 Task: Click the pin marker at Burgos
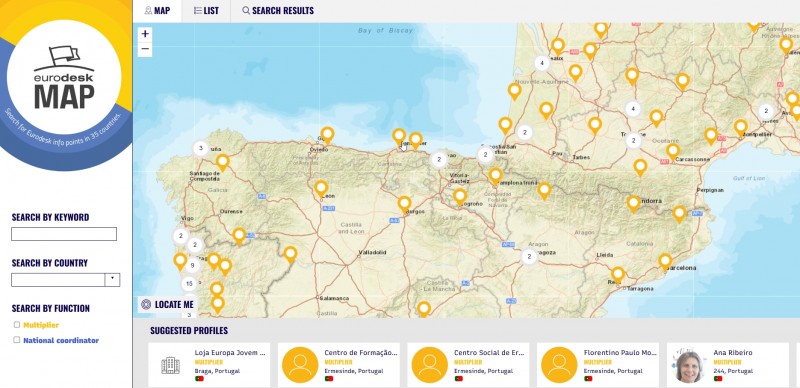coord(405,204)
